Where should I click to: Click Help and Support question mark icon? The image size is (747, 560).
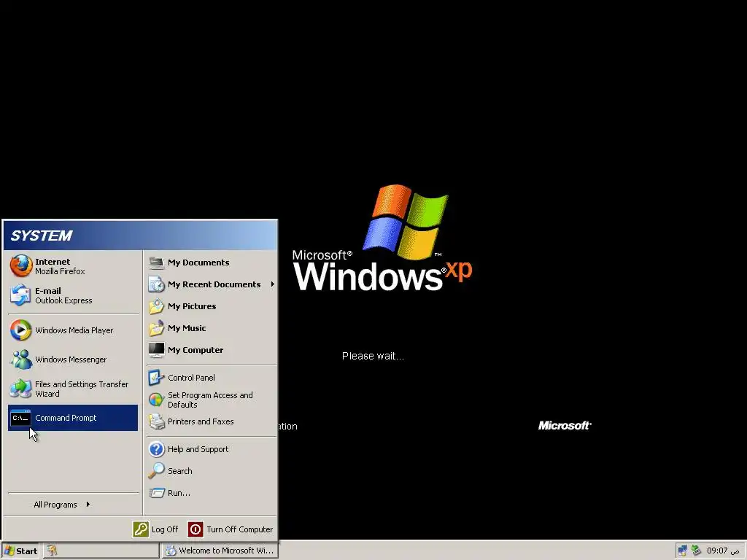156,449
